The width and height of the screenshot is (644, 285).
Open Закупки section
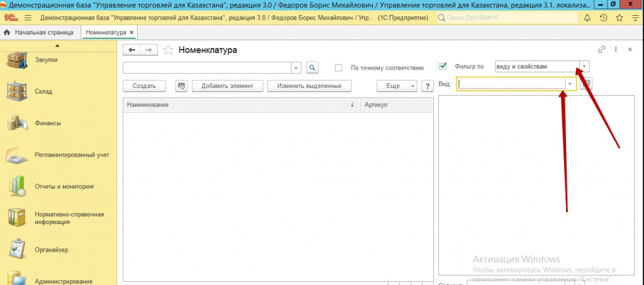coord(46,60)
